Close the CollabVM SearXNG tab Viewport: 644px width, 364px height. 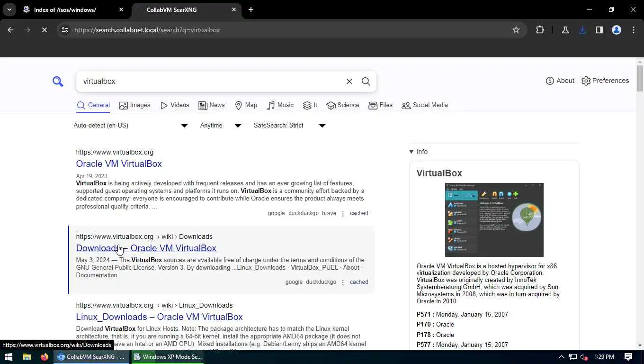coord(234,9)
